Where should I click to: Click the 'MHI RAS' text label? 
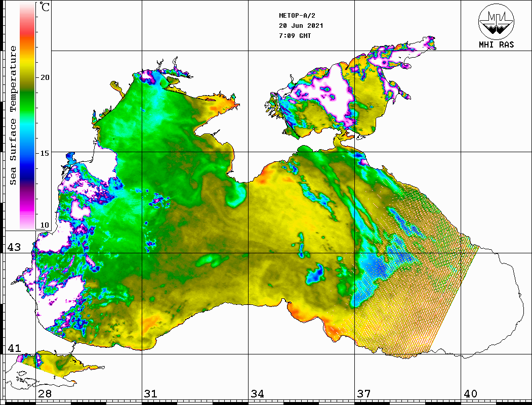(x=497, y=44)
